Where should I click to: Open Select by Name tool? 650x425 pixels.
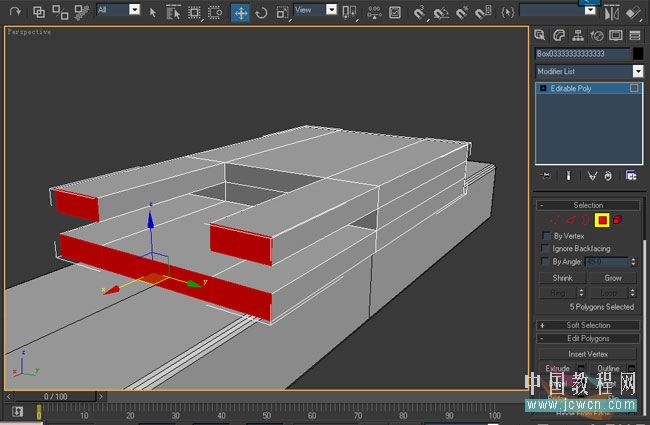pos(173,12)
